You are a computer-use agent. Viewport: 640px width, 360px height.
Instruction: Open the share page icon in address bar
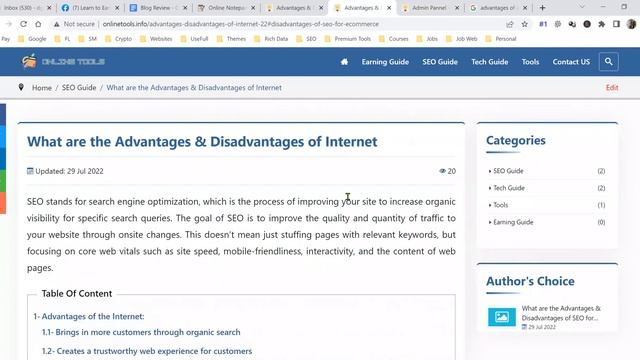tap(510, 24)
